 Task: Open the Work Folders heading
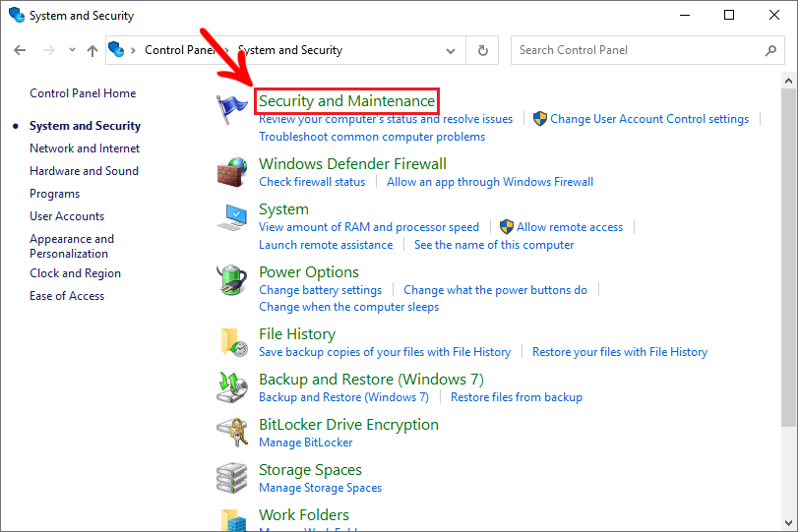[304, 515]
